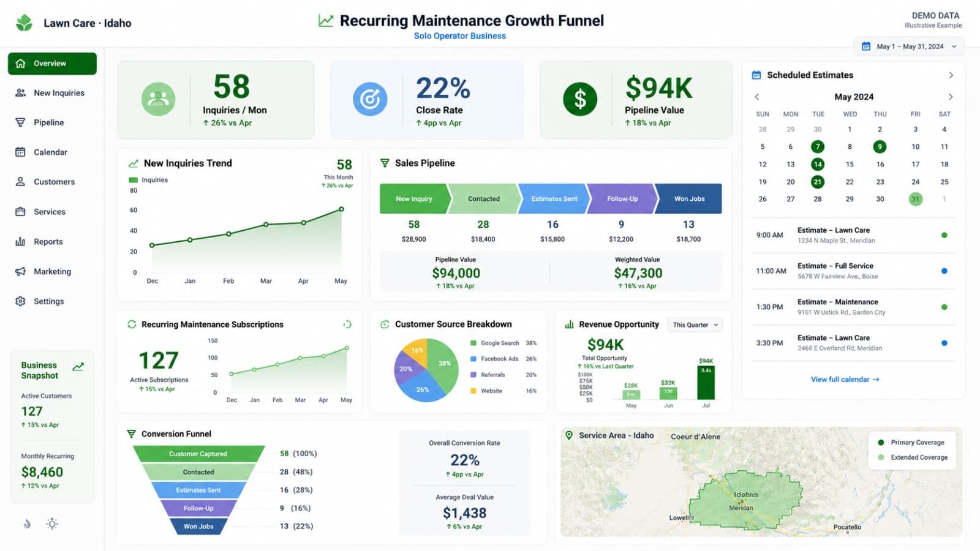Click the Customer Source Breakdown icon
This screenshot has height=551, width=980.
385,324
